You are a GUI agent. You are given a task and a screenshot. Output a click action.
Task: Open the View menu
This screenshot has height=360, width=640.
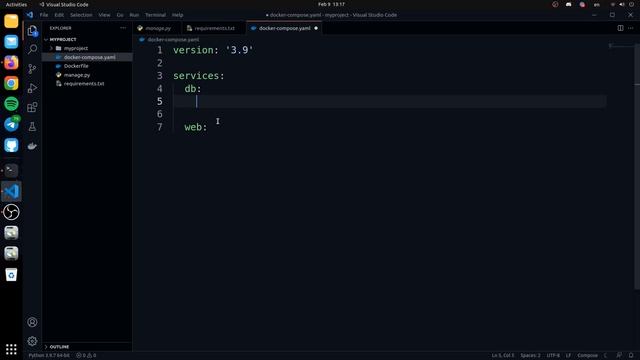pos(104,15)
